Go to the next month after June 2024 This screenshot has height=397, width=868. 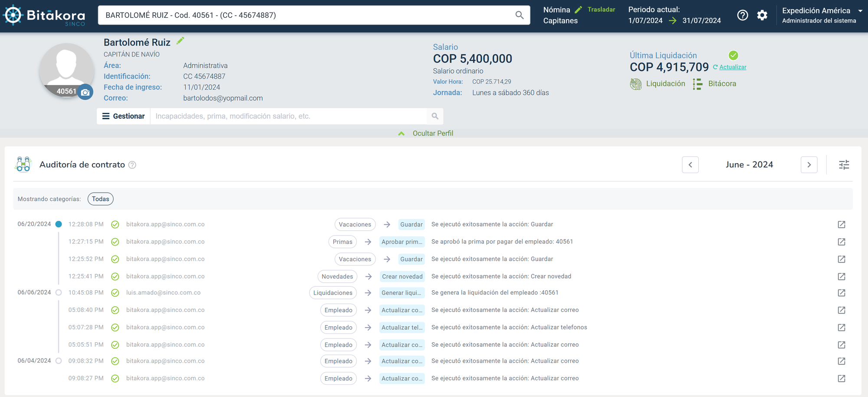(809, 165)
